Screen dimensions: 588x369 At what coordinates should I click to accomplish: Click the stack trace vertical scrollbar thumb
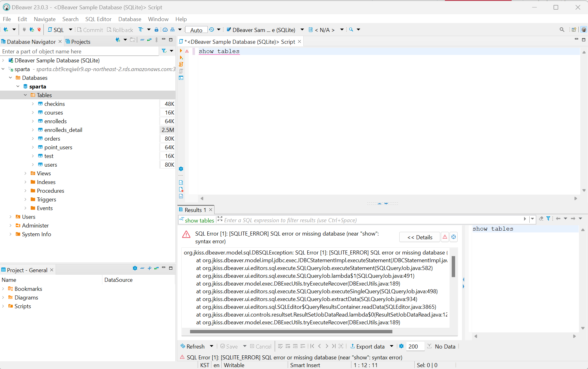coord(453,266)
